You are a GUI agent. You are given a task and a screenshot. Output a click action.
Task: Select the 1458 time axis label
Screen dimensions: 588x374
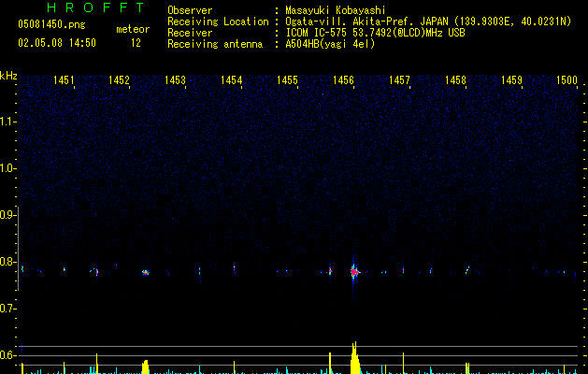coord(455,81)
